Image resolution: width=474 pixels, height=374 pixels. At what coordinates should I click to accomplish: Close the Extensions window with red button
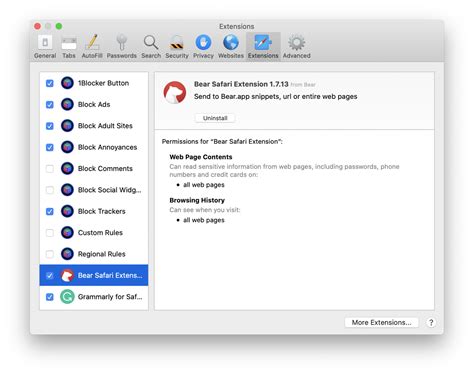(x=37, y=26)
